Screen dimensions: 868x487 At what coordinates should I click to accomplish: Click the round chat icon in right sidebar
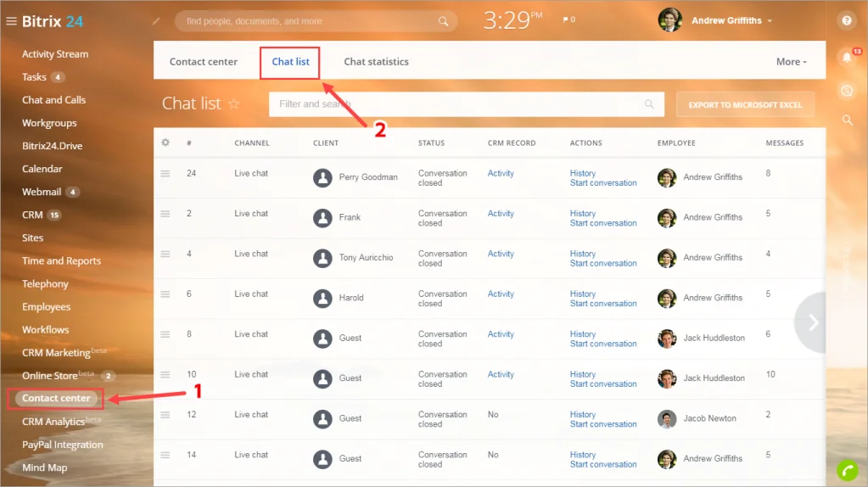(847, 91)
